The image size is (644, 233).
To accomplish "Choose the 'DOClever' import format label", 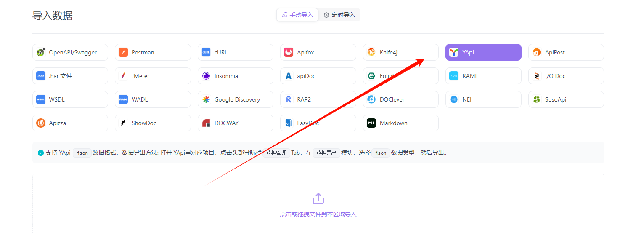I will [392, 99].
